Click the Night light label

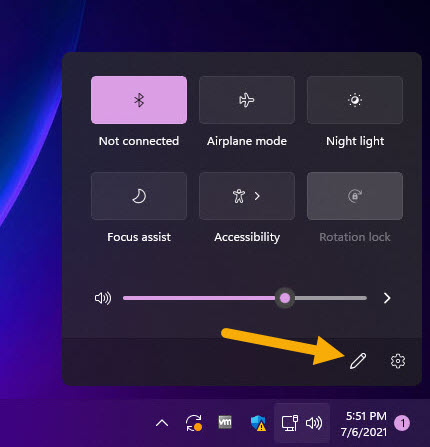coord(355,141)
